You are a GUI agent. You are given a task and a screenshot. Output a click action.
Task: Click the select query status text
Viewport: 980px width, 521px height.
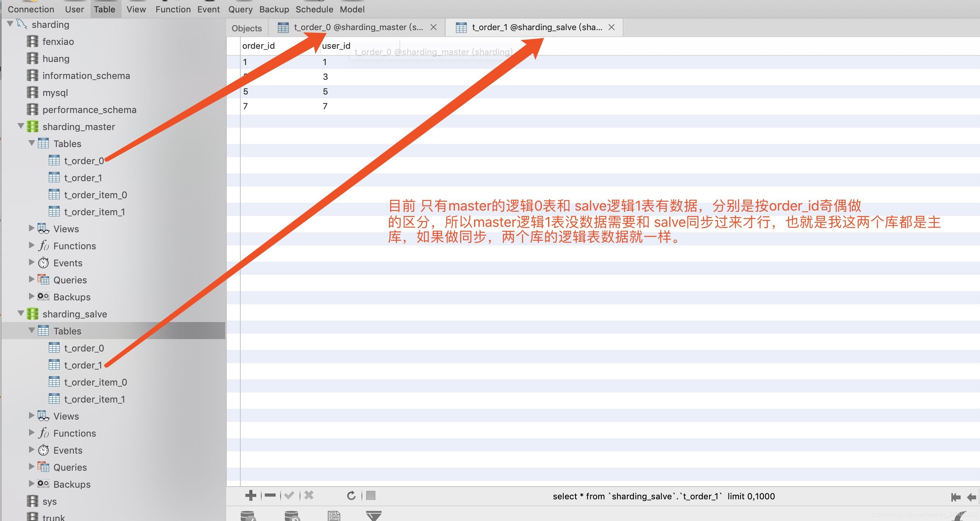tap(664, 496)
